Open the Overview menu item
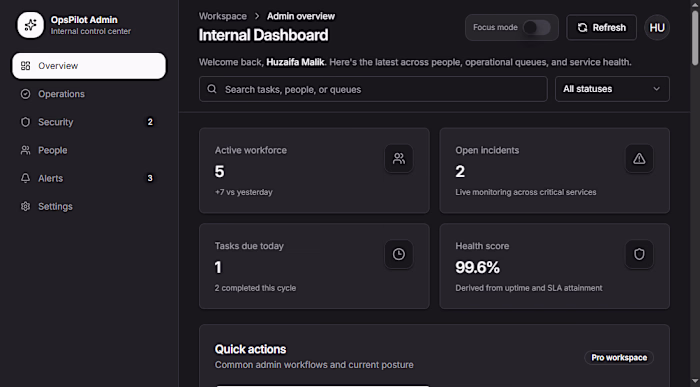 pos(89,66)
